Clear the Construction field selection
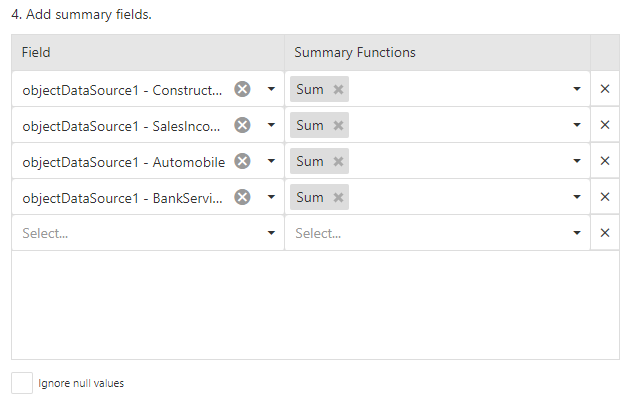Viewport: 627px width, 403px height. [x=242, y=89]
